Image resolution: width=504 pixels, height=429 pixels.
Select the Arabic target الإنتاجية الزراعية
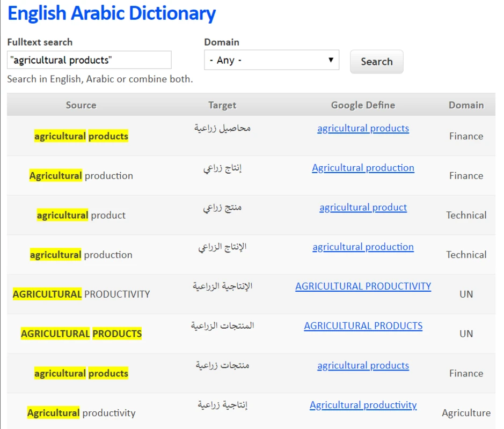(x=222, y=286)
